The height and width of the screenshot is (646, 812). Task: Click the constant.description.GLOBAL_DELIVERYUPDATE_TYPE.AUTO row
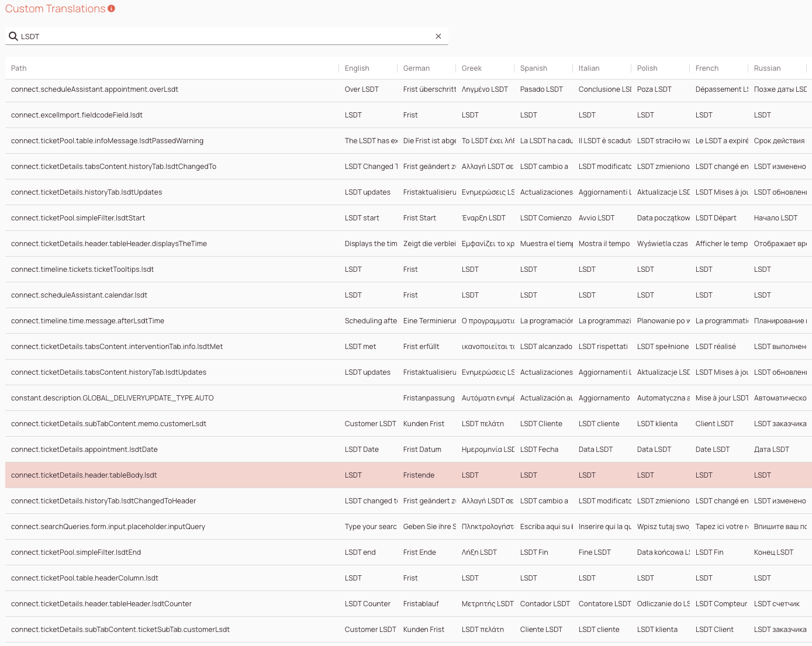click(175, 398)
